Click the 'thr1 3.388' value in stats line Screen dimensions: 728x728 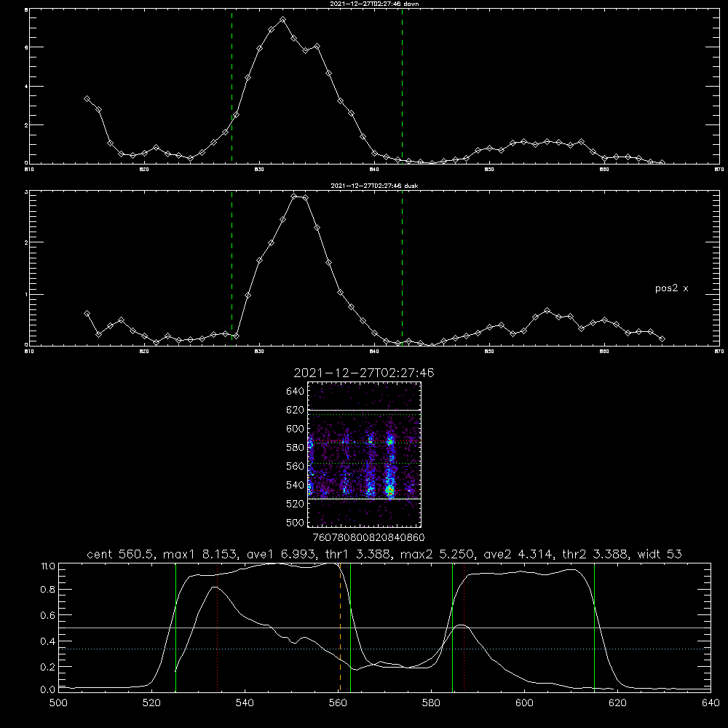358,554
